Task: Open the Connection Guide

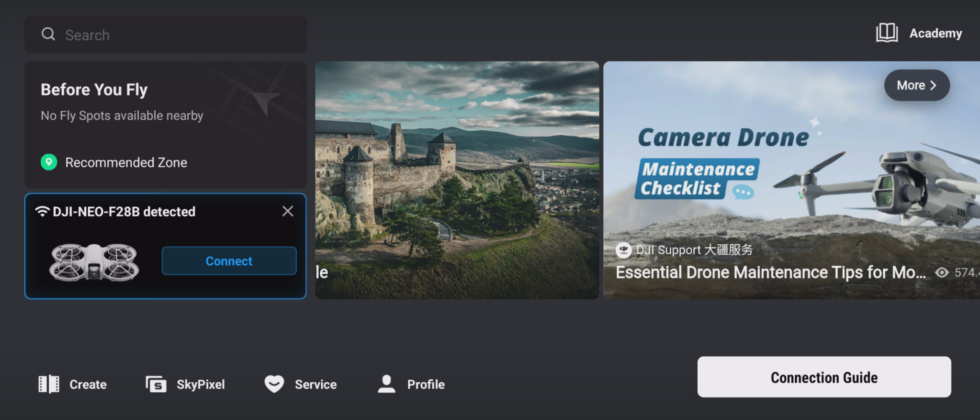Action: (x=824, y=377)
